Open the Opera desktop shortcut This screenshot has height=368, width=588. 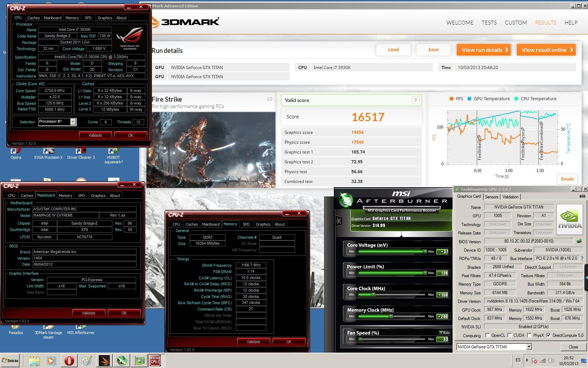pyautogui.click(x=16, y=154)
